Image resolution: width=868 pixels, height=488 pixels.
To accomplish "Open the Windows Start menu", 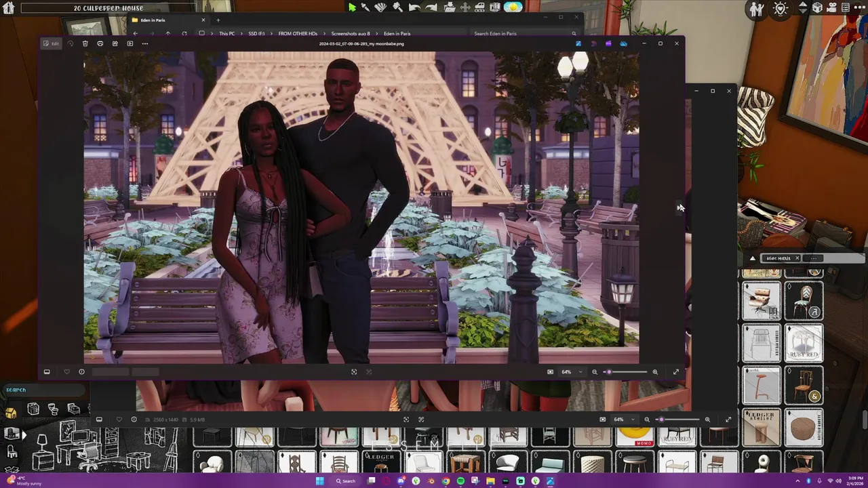I will (320, 481).
